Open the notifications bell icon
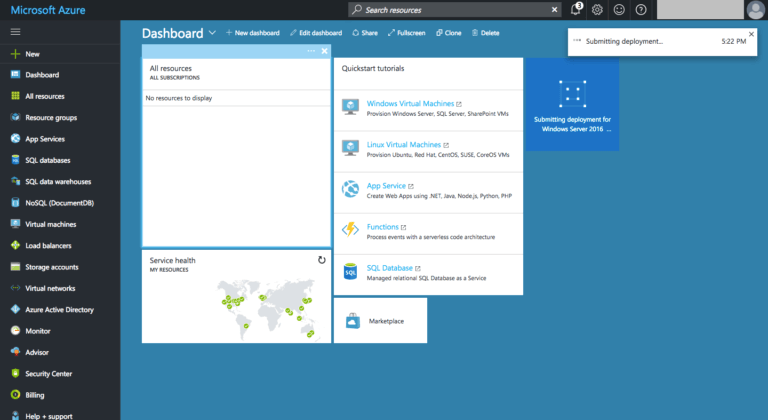This screenshot has width=768, height=420. pyautogui.click(x=576, y=9)
